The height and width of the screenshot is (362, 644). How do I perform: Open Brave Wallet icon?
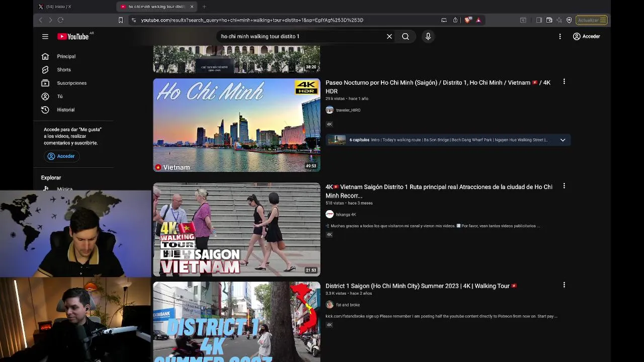point(549,20)
